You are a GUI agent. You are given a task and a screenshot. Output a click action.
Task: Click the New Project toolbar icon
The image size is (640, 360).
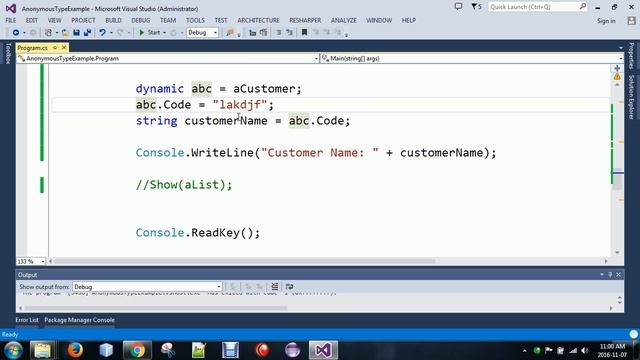(48, 32)
